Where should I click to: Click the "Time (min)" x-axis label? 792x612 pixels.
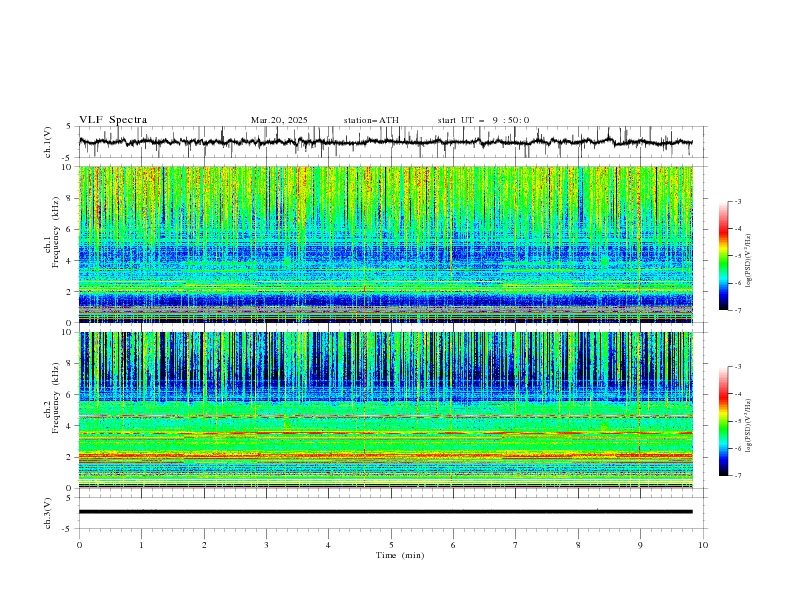tap(400, 555)
